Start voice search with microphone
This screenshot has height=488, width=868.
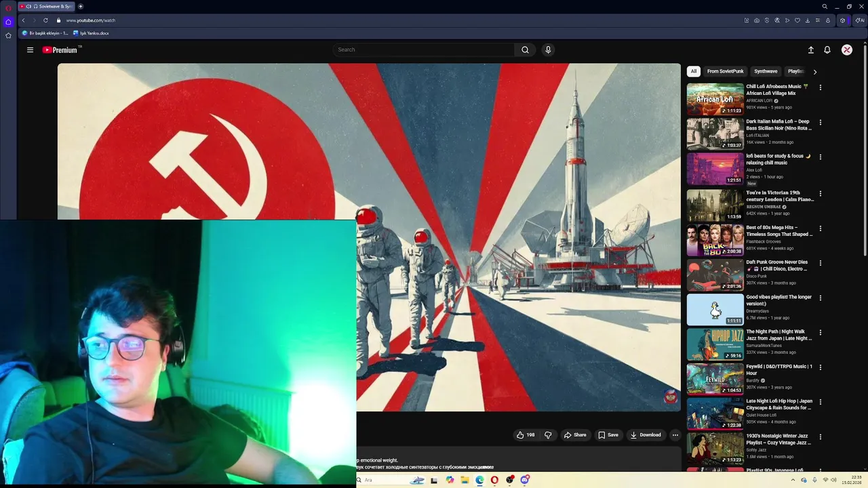548,49
